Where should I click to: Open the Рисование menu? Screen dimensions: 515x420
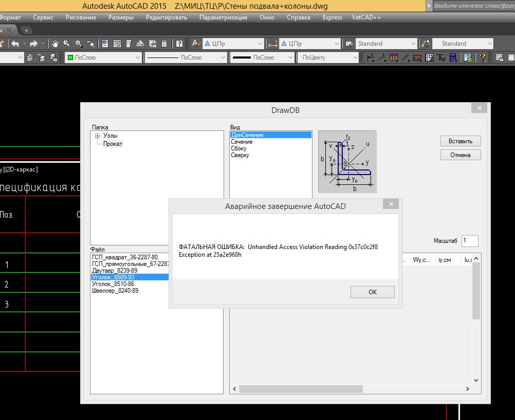click(81, 17)
